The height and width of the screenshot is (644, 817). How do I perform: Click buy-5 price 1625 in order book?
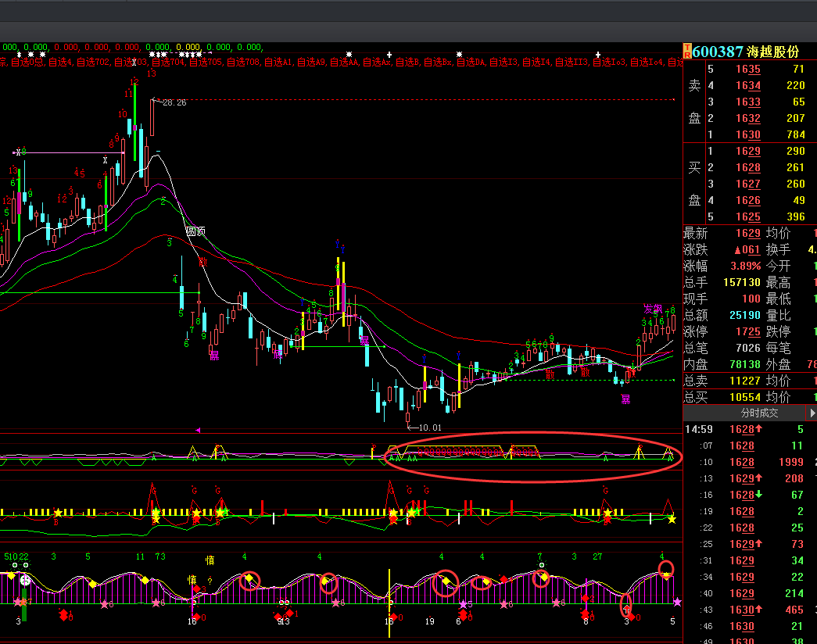coord(747,216)
